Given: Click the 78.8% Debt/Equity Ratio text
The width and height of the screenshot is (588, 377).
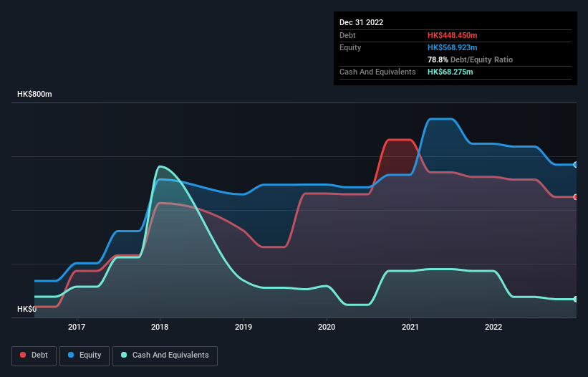Looking at the screenshot, I should point(470,59).
